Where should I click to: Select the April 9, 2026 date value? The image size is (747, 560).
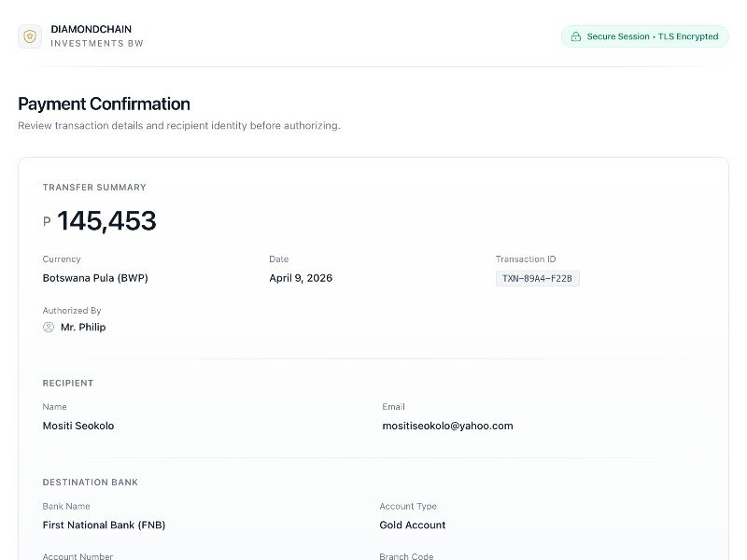coord(301,278)
